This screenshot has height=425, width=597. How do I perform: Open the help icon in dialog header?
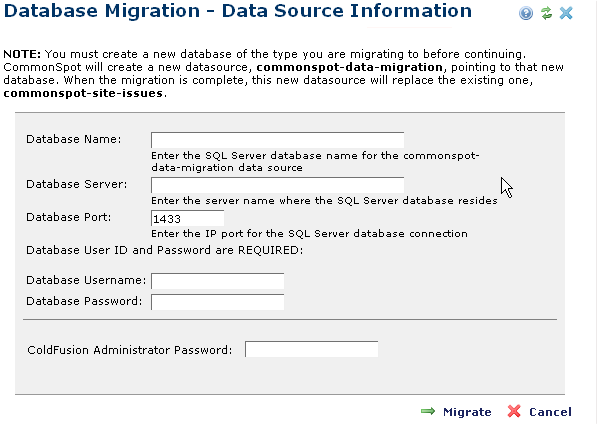pyautogui.click(x=526, y=13)
